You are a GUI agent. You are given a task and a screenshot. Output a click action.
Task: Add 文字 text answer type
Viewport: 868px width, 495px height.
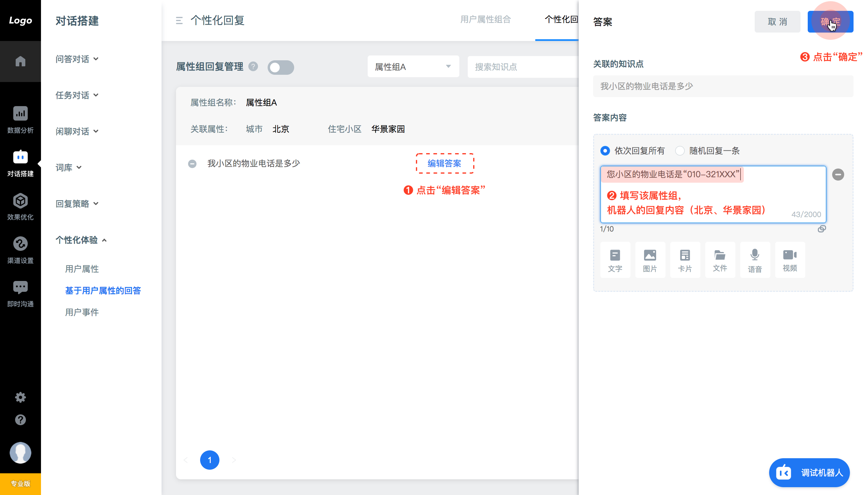click(x=615, y=260)
